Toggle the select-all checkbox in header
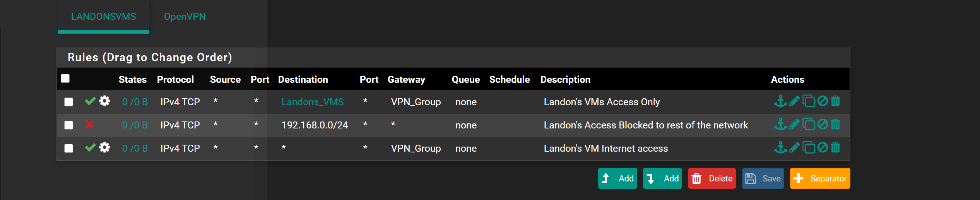Image resolution: width=980 pixels, height=200 pixels. pos(65,79)
